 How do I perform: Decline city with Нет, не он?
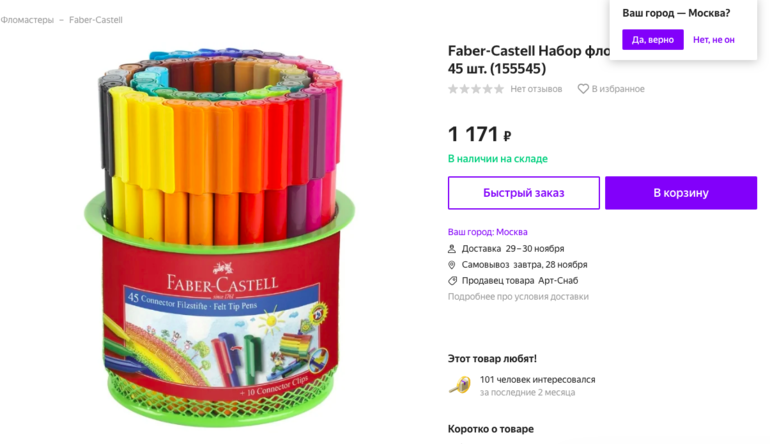click(714, 40)
